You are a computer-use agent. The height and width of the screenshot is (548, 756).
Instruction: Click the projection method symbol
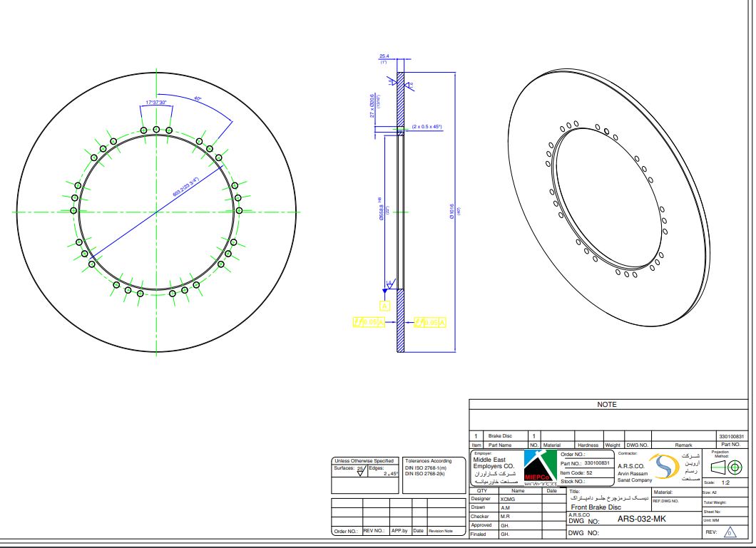[x=727, y=467]
